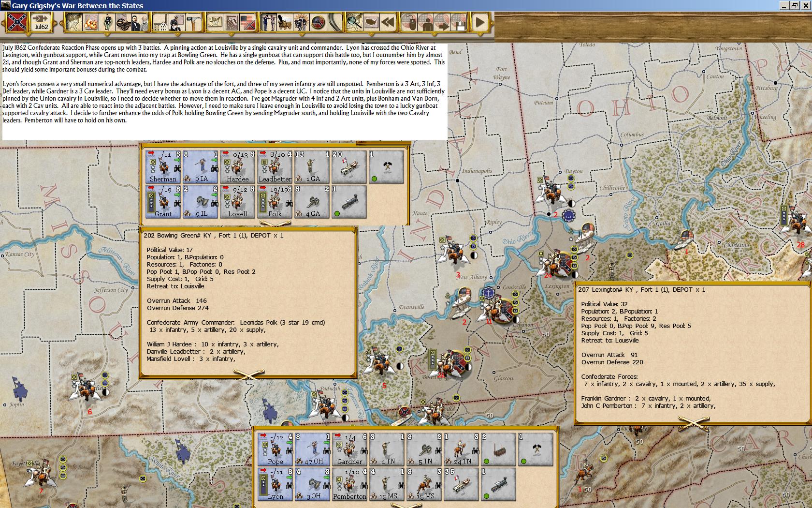The image size is (812, 508).
Task: Select the Lyon leader card
Action: pos(275,484)
